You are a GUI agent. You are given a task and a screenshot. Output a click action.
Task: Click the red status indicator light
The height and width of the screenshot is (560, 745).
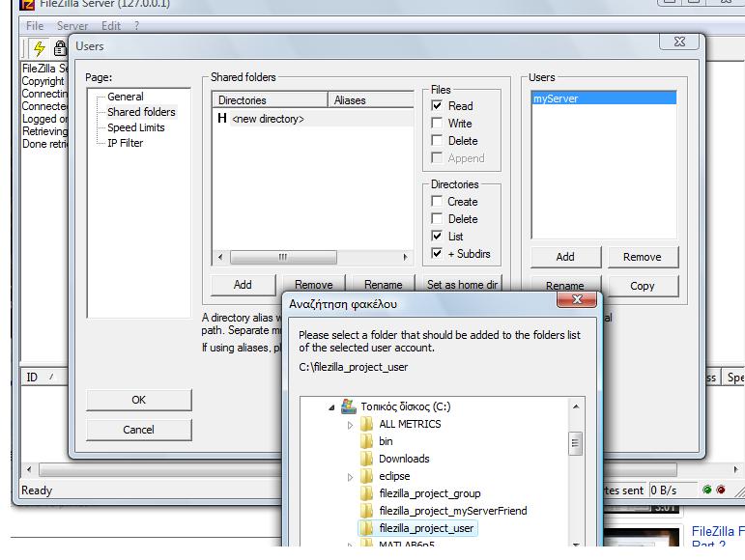click(721, 490)
